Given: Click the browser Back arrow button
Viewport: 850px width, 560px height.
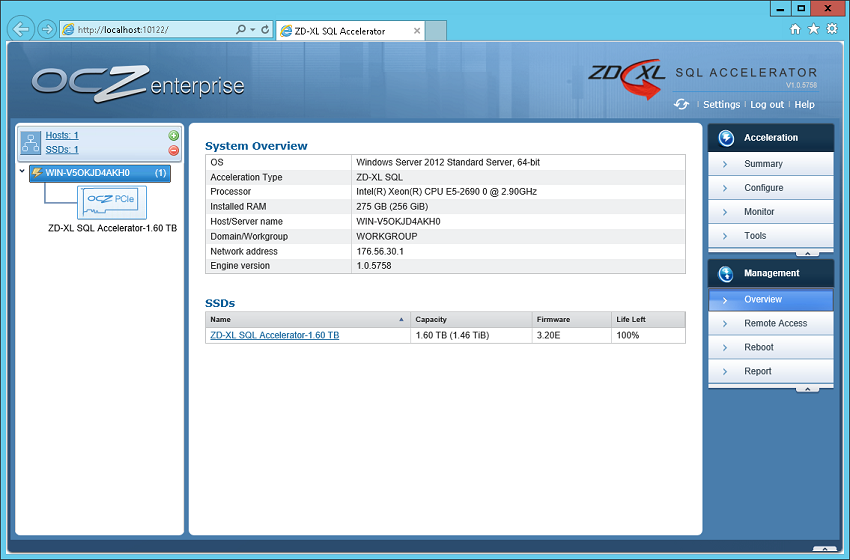Looking at the screenshot, I should pyautogui.click(x=21, y=29).
